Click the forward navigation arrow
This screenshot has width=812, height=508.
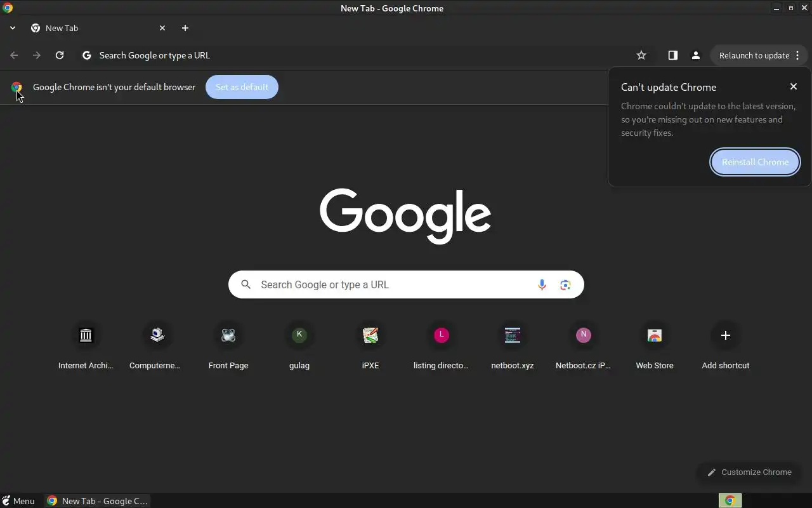point(37,55)
